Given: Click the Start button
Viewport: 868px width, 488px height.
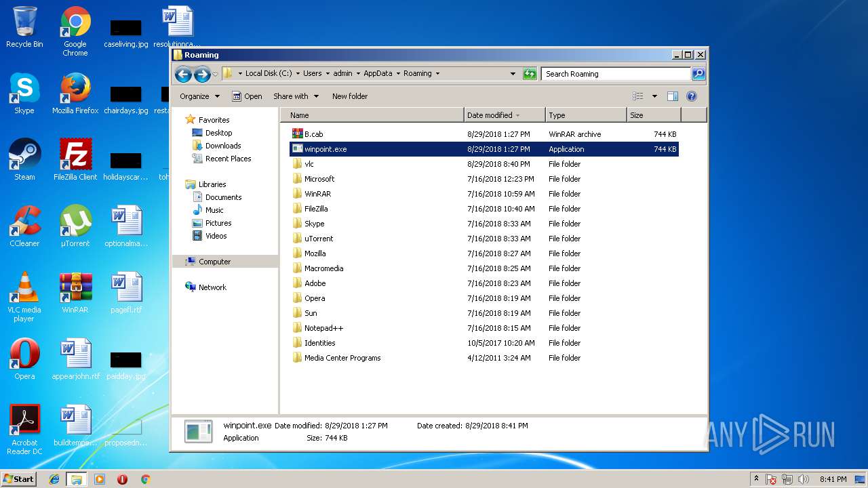Looking at the screenshot, I should [19, 479].
